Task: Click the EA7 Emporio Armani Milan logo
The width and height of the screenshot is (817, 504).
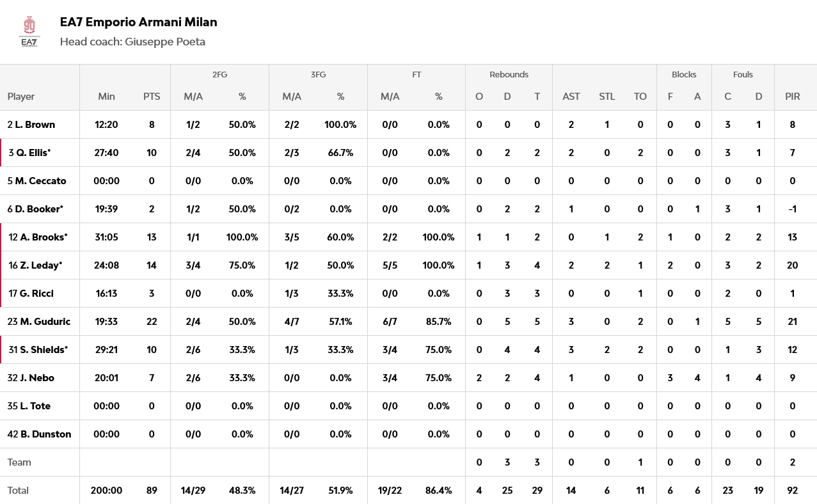Action: coord(29,31)
